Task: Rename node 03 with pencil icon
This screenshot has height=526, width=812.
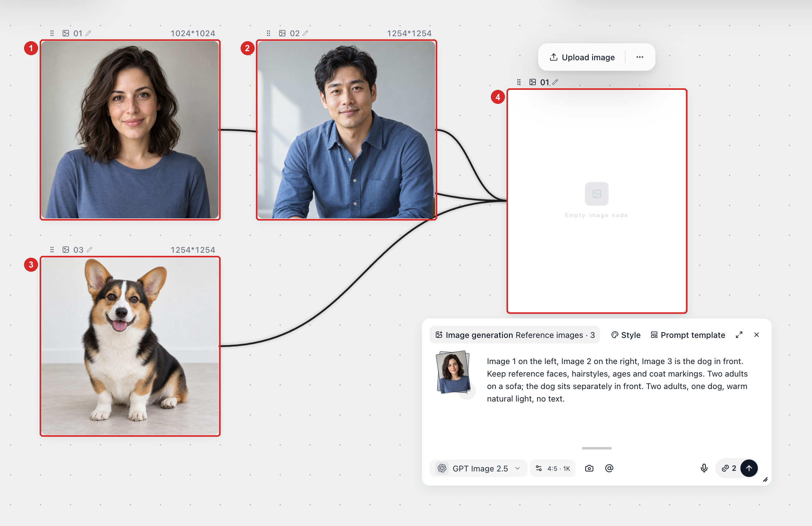Action: (x=89, y=249)
